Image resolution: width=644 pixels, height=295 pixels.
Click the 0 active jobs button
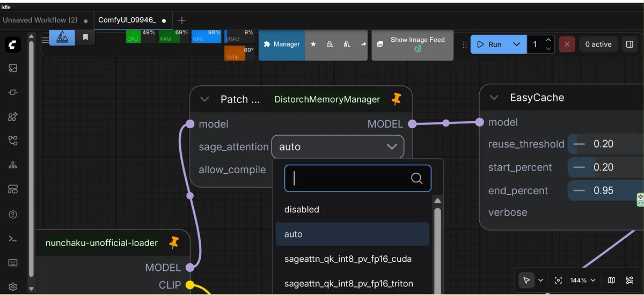[x=598, y=45]
